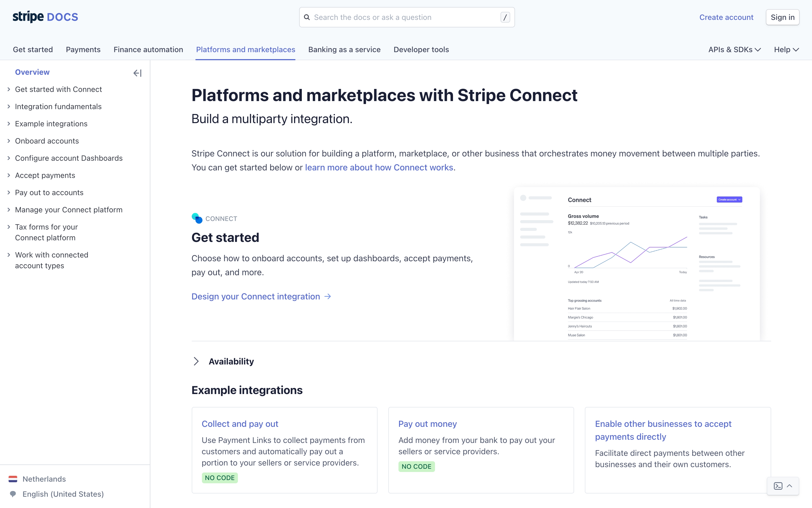Open Tax forms for your Connect platform
Viewport: 812px width, 508px height.
pos(46,232)
